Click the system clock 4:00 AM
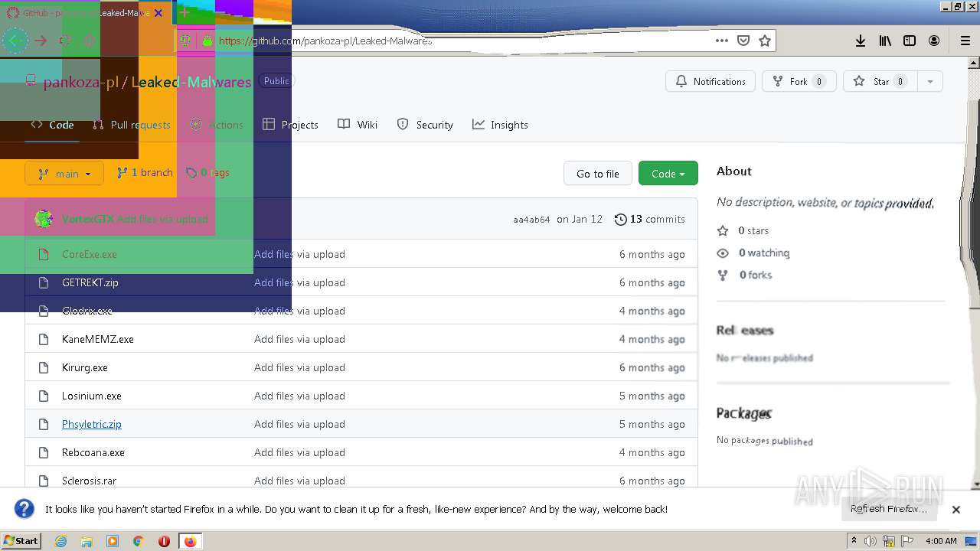 (x=941, y=541)
